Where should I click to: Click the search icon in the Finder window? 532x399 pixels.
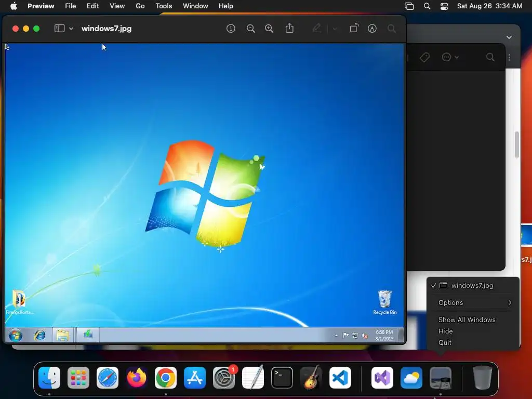point(490,57)
